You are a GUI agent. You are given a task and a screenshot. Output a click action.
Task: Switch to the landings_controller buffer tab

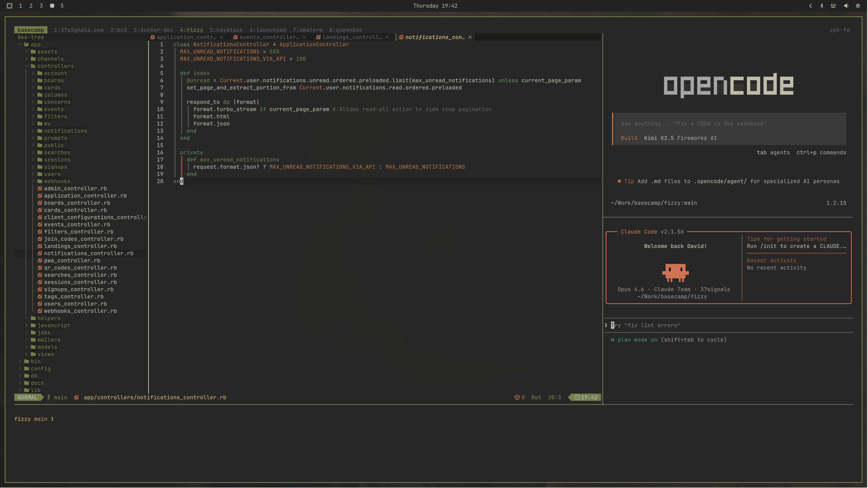tap(352, 37)
